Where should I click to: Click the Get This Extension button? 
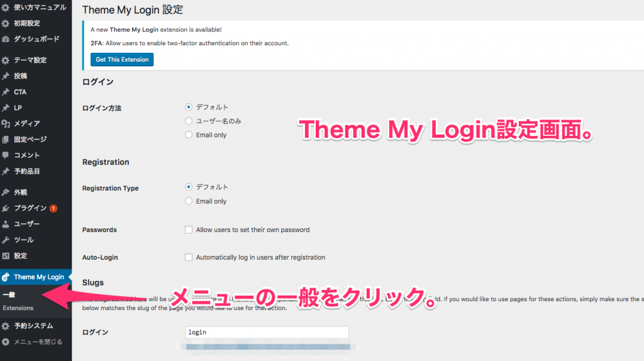tap(122, 60)
